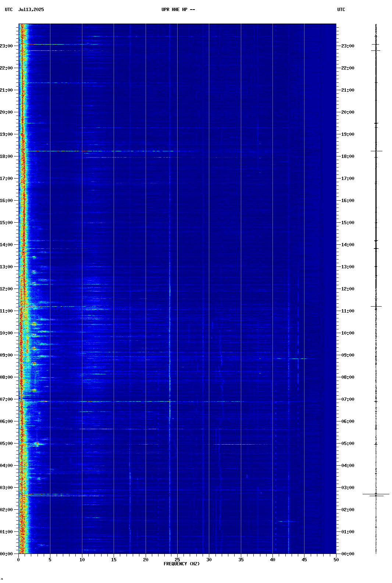
Task: Click the 11:00 label on right time axis
Action: coord(348,311)
